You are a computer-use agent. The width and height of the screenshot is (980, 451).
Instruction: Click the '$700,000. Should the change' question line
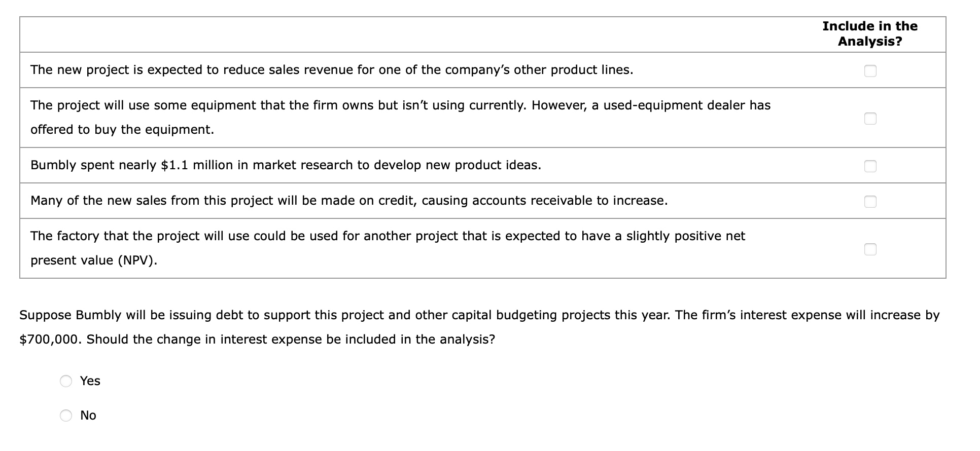pos(257,340)
